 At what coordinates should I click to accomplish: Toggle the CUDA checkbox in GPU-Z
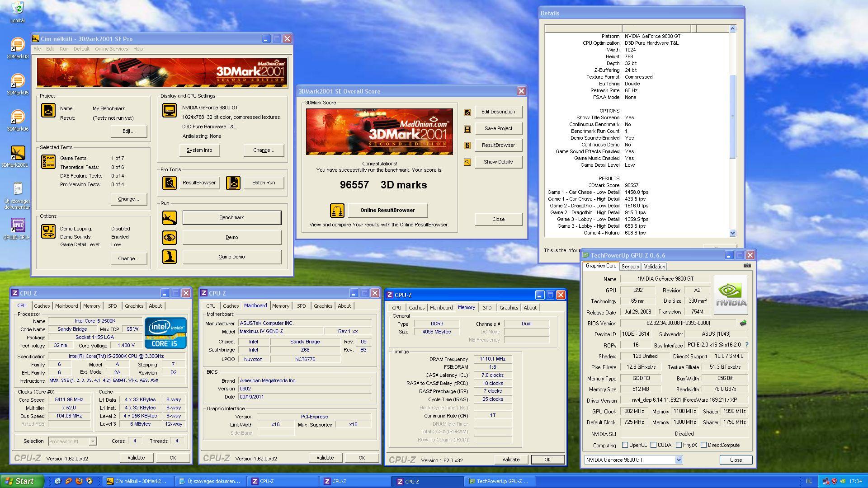pos(653,445)
